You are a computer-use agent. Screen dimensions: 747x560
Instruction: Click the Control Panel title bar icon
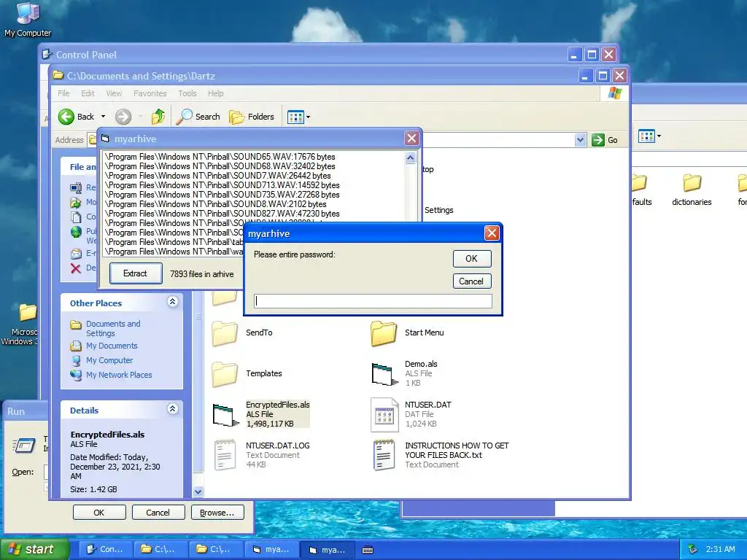(47, 54)
